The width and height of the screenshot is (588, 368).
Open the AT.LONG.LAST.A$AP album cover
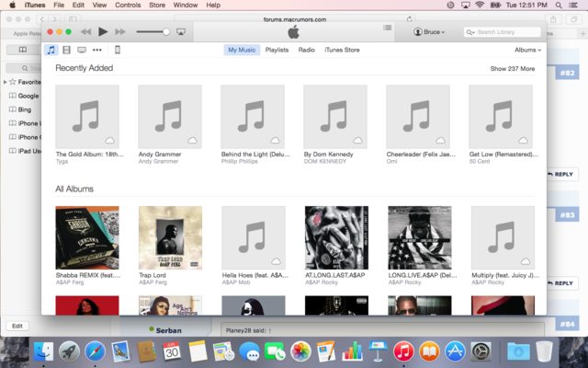(x=336, y=237)
